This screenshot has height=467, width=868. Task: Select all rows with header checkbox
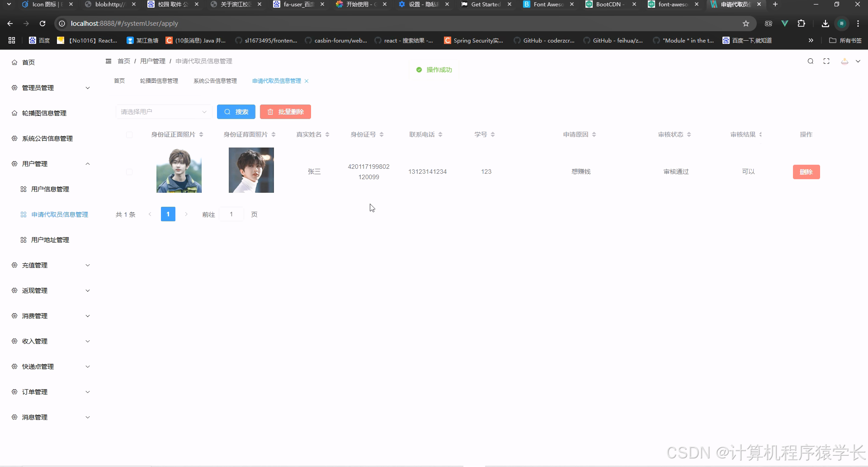pyautogui.click(x=129, y=135)
